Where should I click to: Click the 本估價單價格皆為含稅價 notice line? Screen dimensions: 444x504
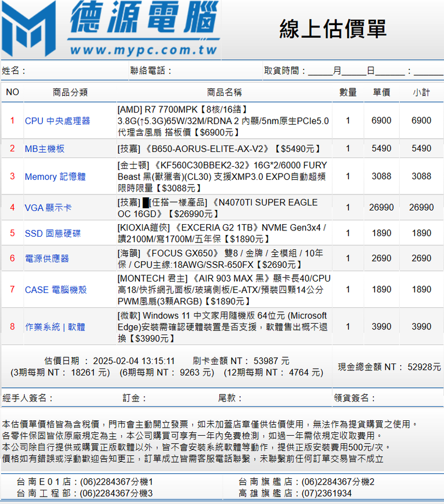click(209, 424)
